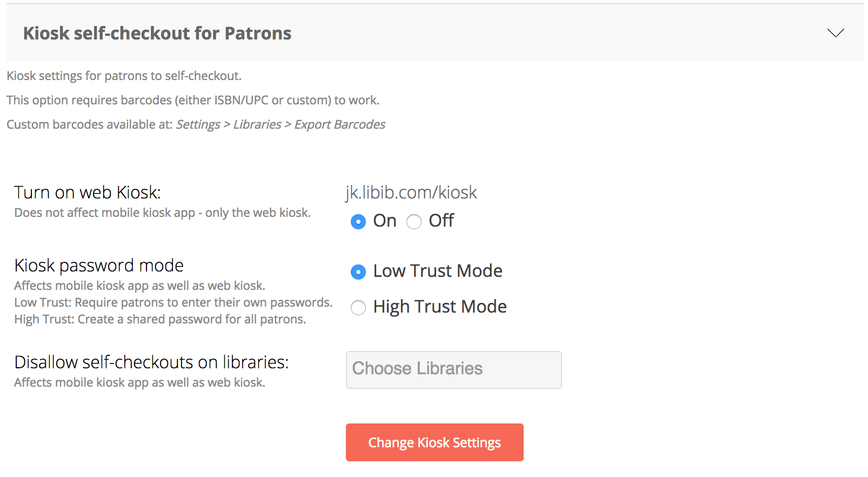Select the On radio button for web Kiosk
Screen dimensions: 868x477
[x=358, y=222]
